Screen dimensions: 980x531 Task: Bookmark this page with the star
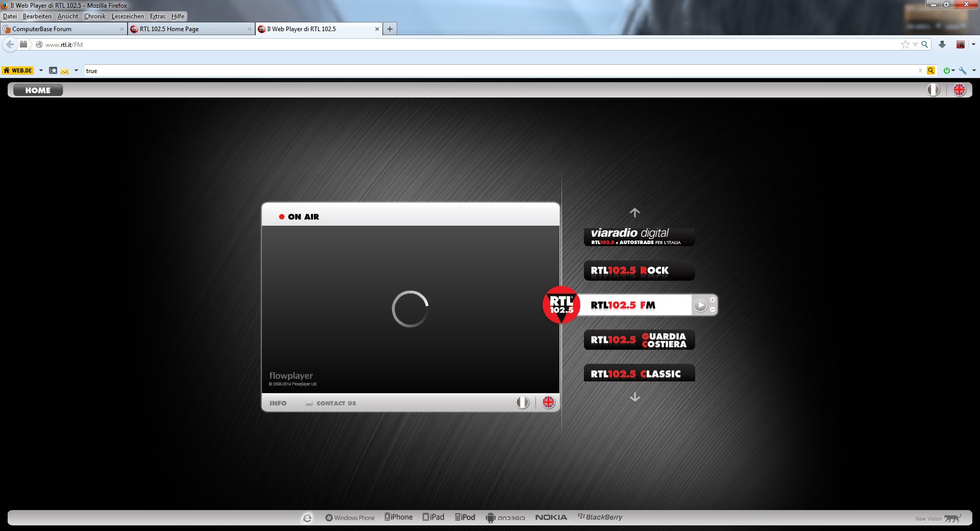tap(905, 44)
